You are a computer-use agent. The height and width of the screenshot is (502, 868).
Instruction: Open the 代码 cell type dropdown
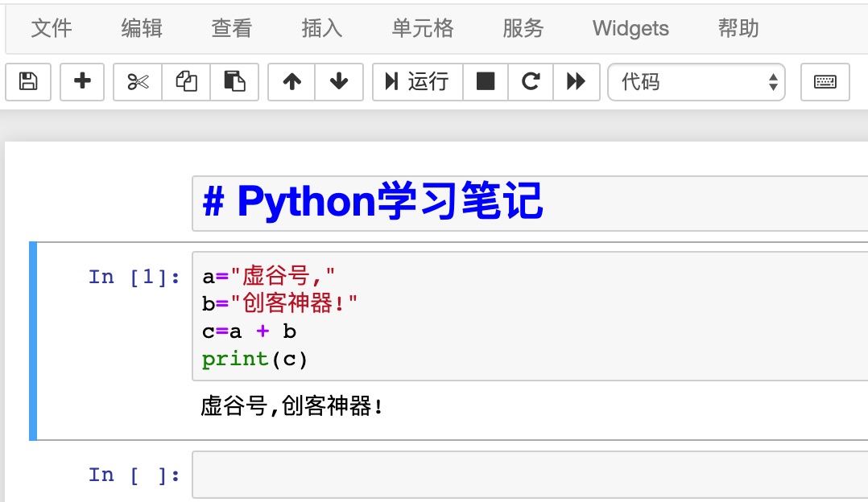[696, 82]
